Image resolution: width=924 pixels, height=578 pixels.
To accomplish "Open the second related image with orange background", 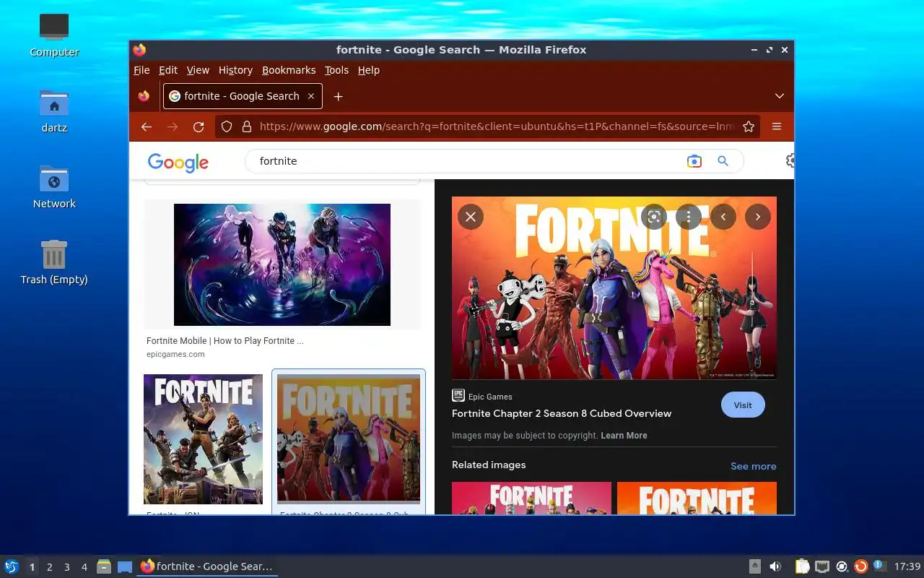I will tap(697, 498).
